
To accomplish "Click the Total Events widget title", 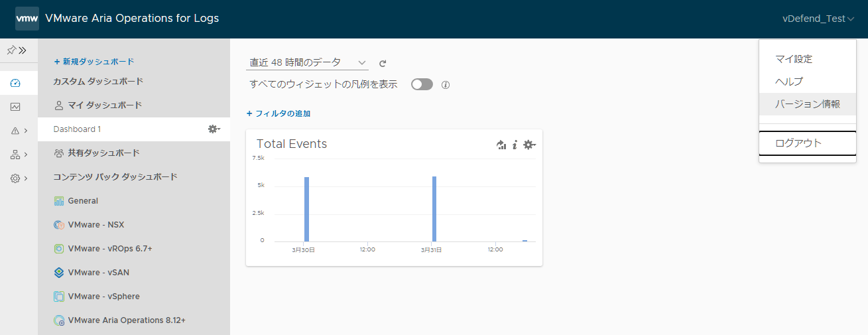I will (x=292, y=144).
